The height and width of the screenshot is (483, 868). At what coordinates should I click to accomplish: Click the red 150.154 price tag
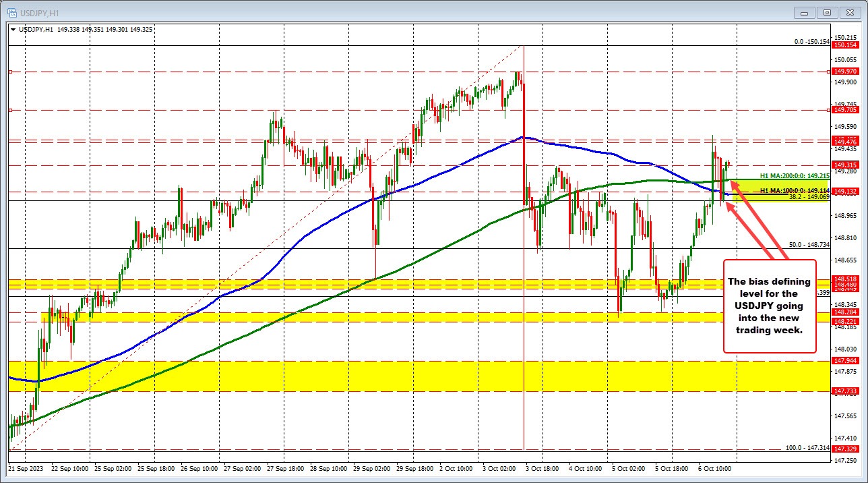coord(845,45)
